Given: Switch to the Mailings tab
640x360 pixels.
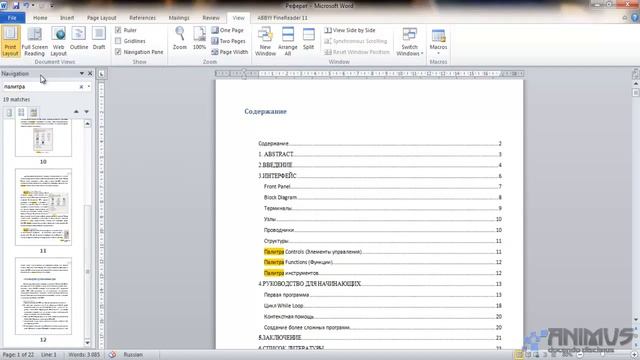Looking at the screenshot, I should click(x=179, y=18).
